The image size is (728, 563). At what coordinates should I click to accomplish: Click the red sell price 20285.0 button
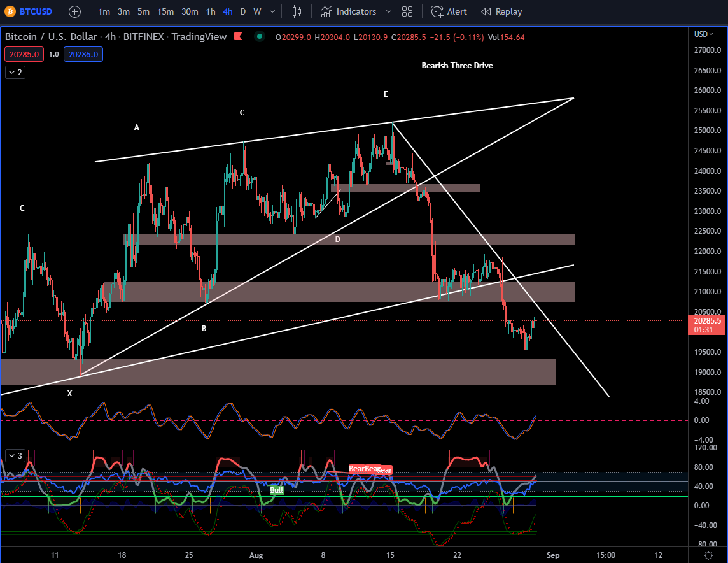coord(24,54)
